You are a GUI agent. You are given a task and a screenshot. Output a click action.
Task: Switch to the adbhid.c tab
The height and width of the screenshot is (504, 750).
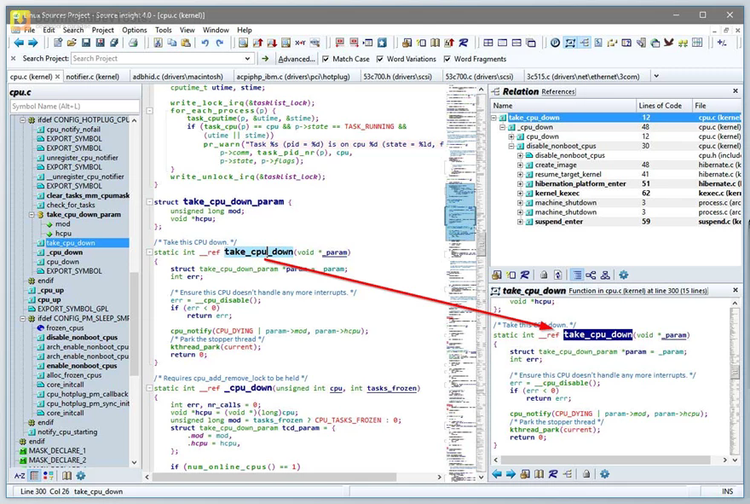[x=178, y=77]
